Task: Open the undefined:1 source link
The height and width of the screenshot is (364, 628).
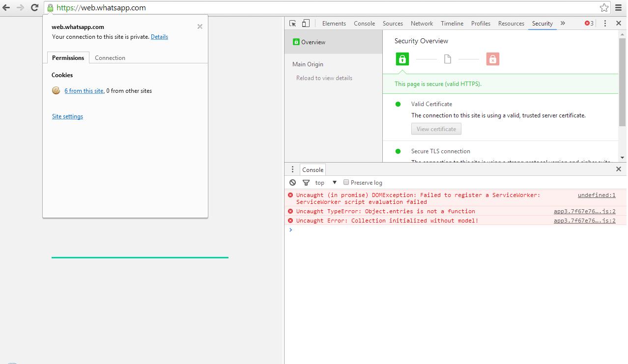Action: point(597,195)
